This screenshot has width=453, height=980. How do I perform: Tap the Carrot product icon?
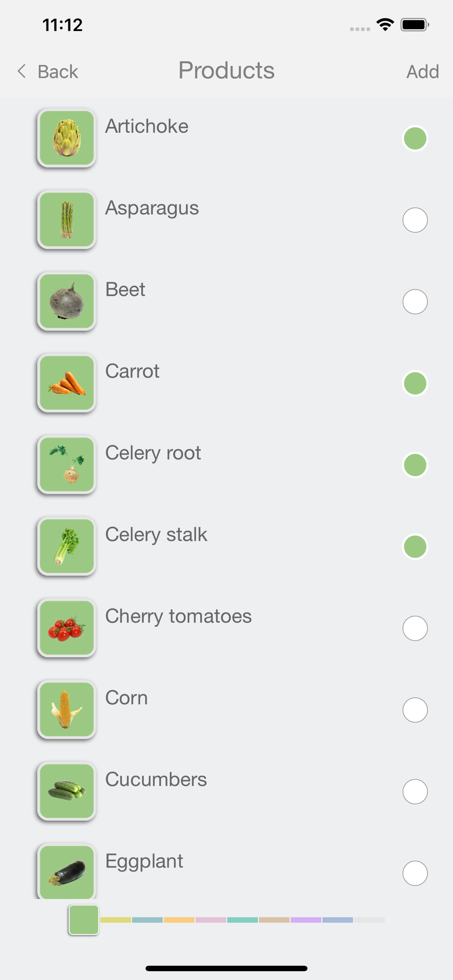point(67,383)
